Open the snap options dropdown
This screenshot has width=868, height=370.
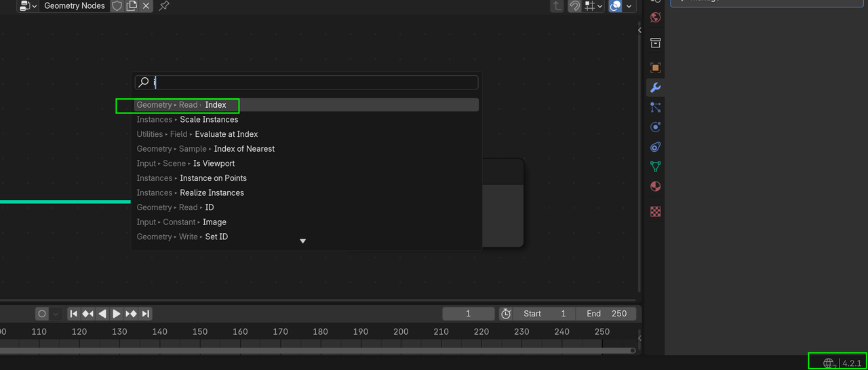point(594,6)
